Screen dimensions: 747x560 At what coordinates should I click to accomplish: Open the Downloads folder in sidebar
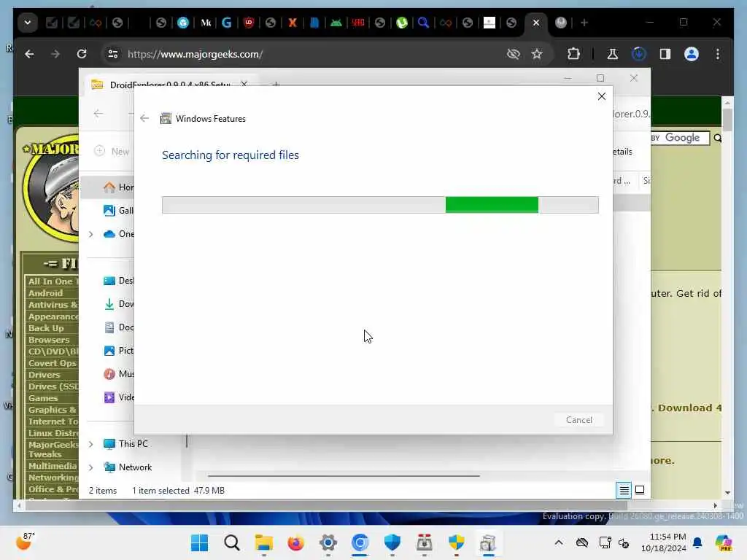(119, 304)
